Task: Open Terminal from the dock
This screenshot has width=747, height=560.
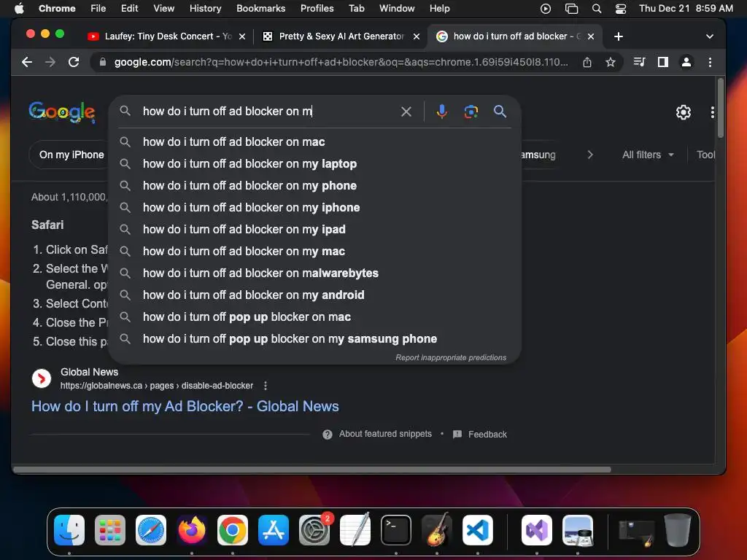Action: 396,530
